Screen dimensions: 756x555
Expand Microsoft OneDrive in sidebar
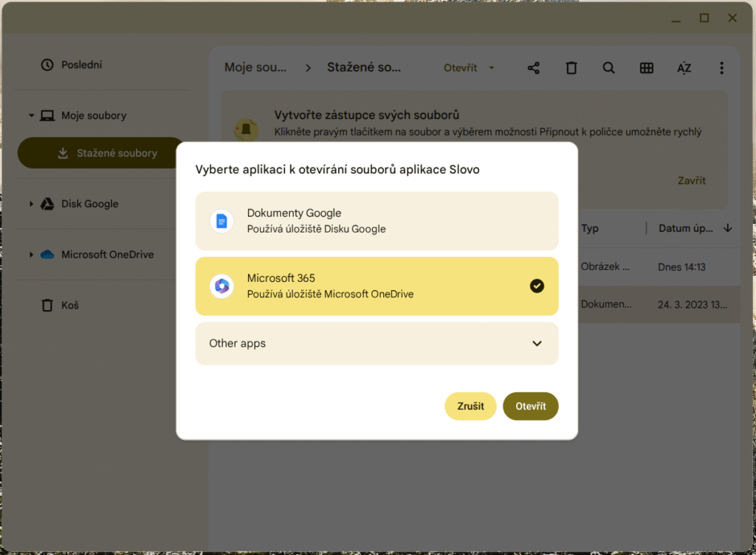[x=32, y=255]
